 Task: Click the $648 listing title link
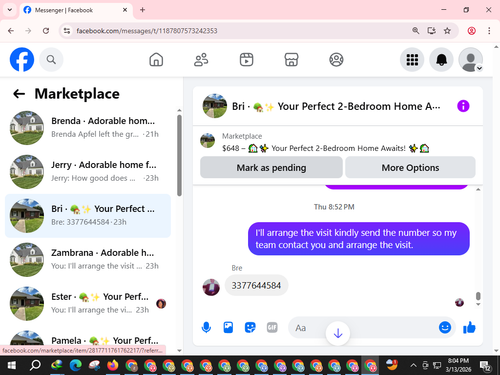(326, 148)
